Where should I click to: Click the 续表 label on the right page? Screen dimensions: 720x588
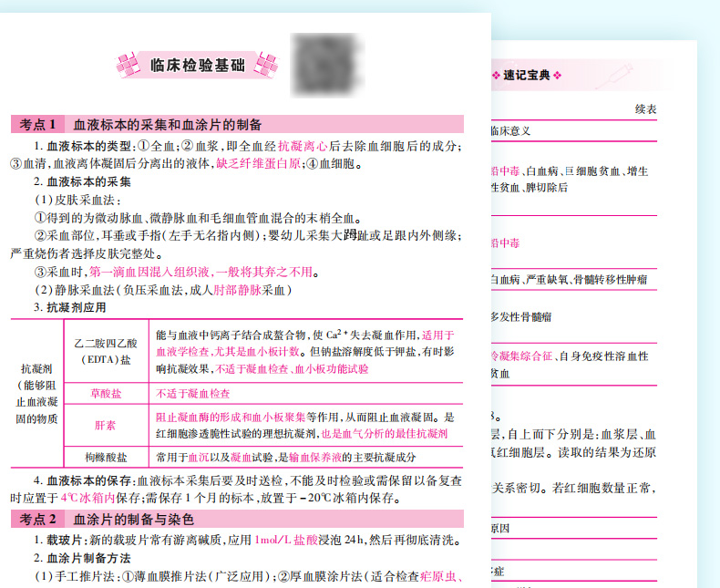point(645,109)
